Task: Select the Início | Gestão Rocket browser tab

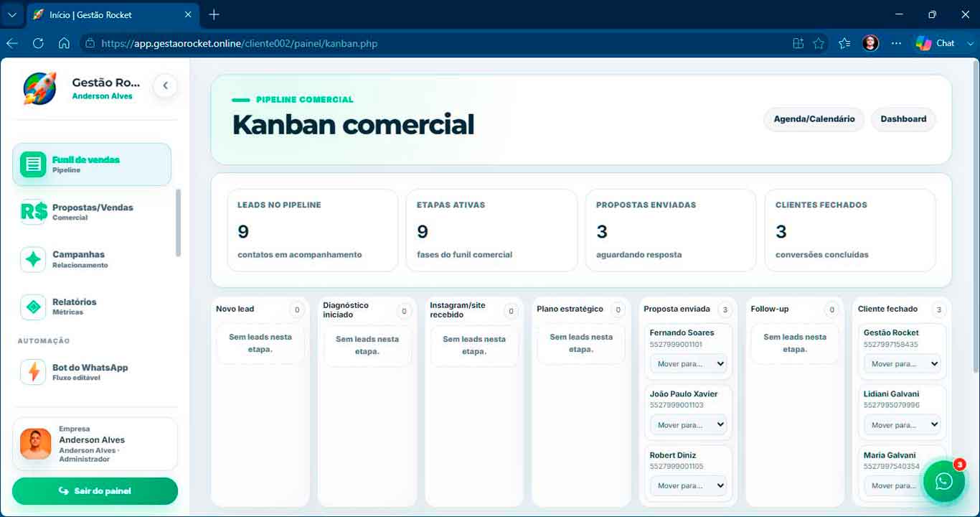Action: [111, 14]
